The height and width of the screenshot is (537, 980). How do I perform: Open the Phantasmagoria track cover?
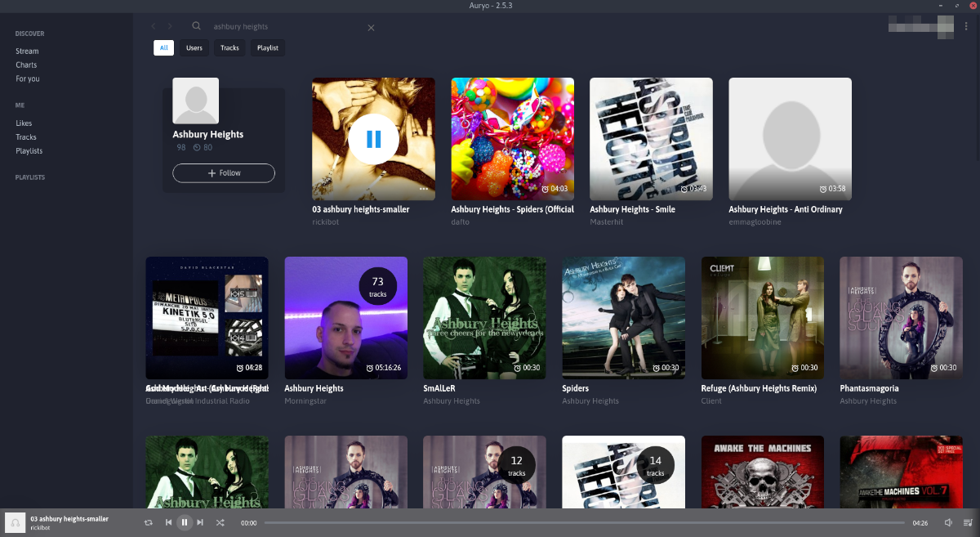[x=901, y=318]
